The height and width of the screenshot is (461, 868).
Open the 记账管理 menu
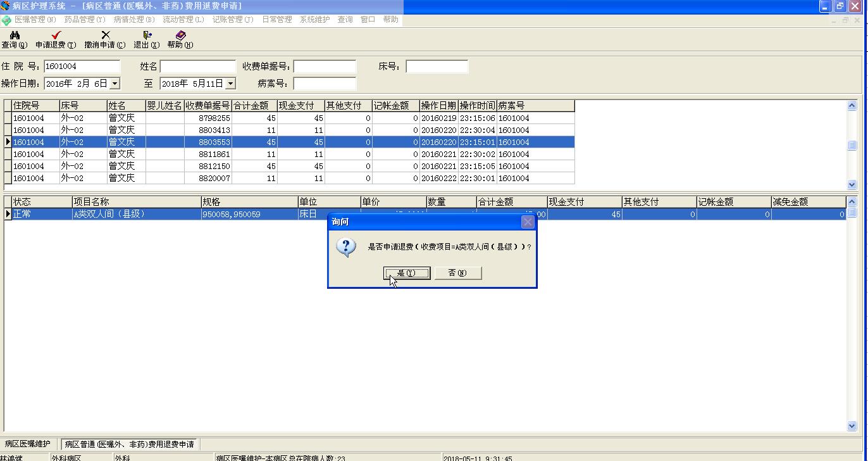[x=233, y=20]
